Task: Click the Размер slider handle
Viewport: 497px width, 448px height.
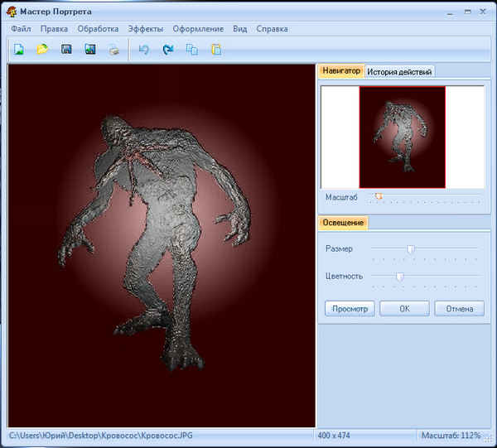Action: (410, 248)
